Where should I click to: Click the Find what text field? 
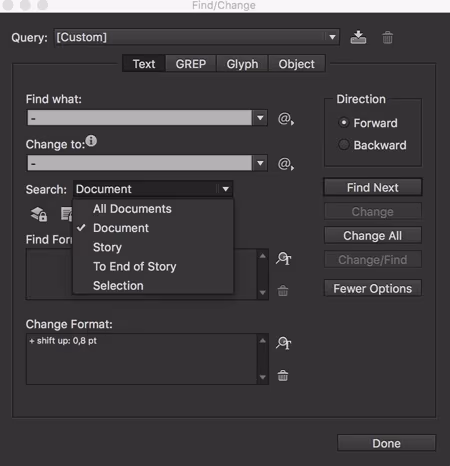tap(140, 118)
